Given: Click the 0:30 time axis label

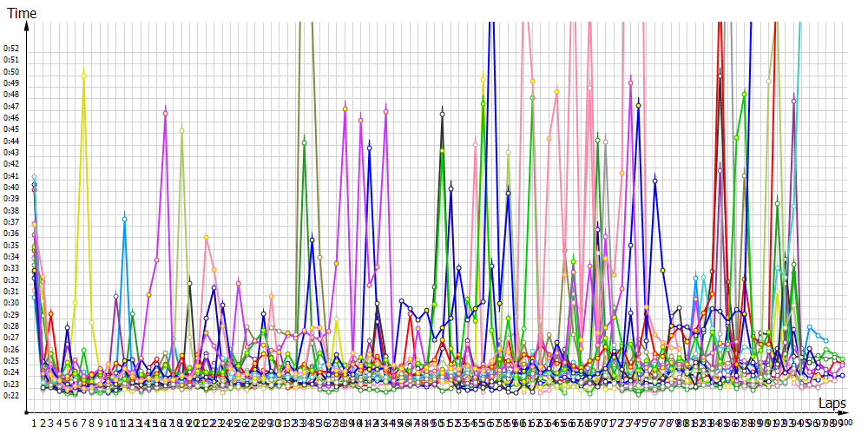Looking at the screenshot, I should [11, 303].
